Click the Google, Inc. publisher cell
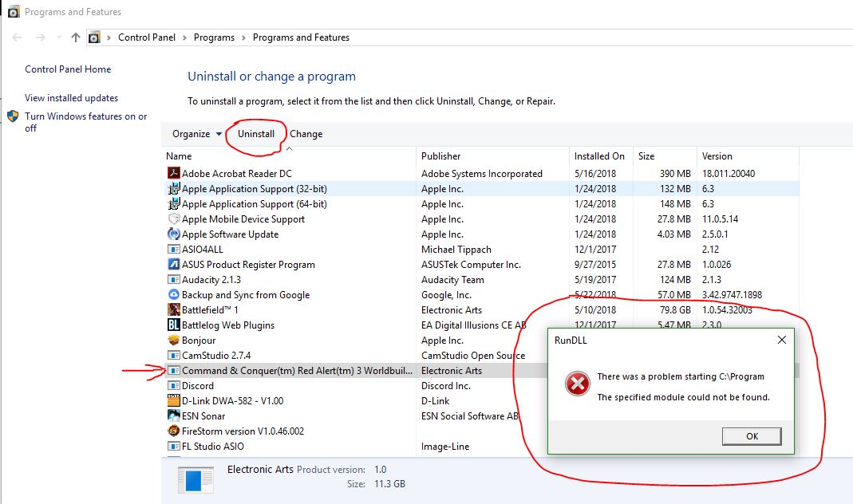This screenshot has height=504, width=853. coord(447,295)
